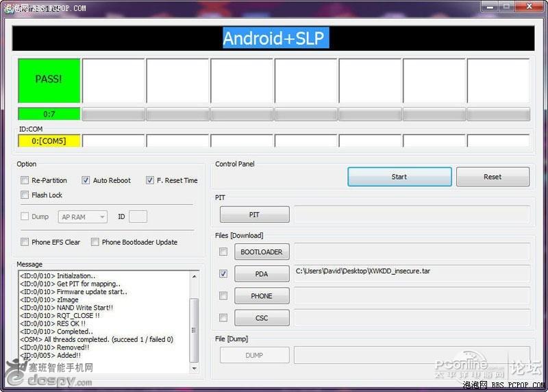This screenshot has width=548, height=392.
Task: Click the Dump ID input field
Action: tap(138, 217)
